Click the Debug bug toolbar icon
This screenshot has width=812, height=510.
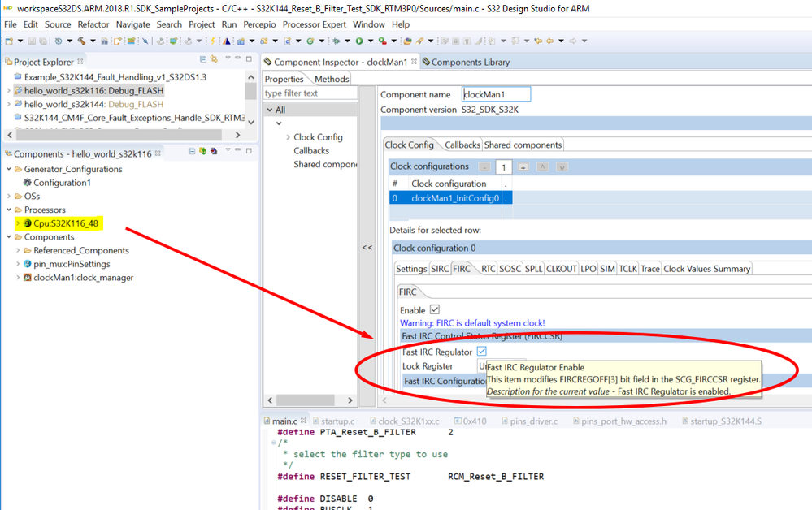tap(336, 41)
